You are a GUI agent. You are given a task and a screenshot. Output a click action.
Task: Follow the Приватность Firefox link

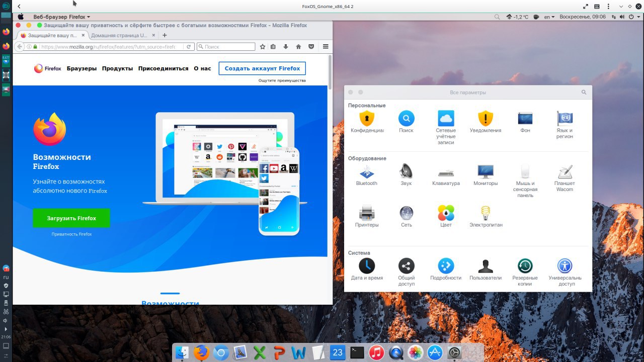(71, 234)
